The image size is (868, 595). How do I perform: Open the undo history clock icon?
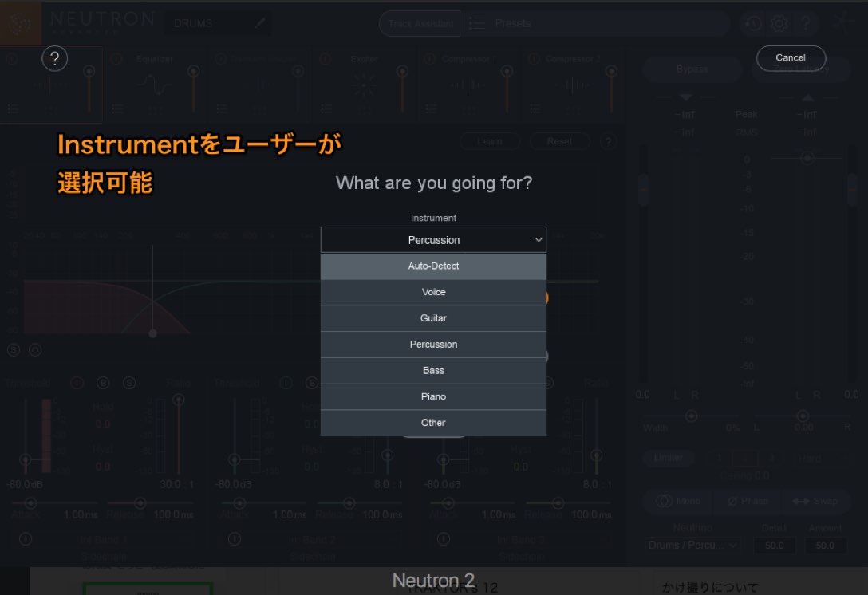[x=752, y=23]
